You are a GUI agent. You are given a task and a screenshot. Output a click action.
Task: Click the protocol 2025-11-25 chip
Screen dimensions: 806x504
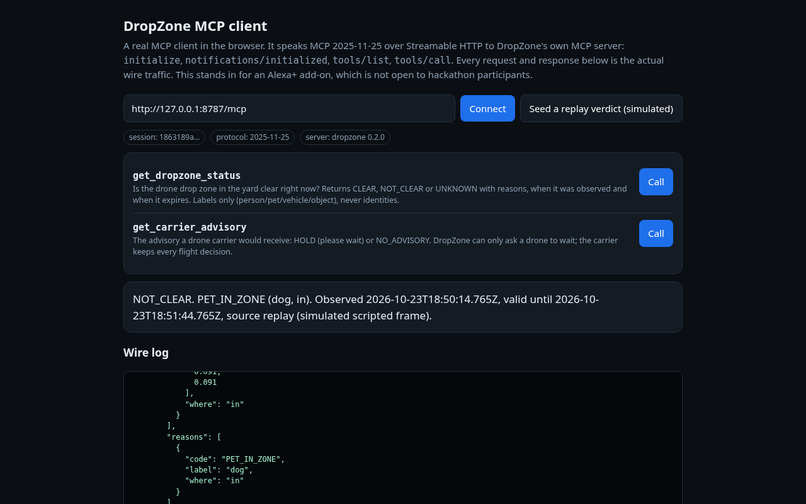tap(252, 137)
